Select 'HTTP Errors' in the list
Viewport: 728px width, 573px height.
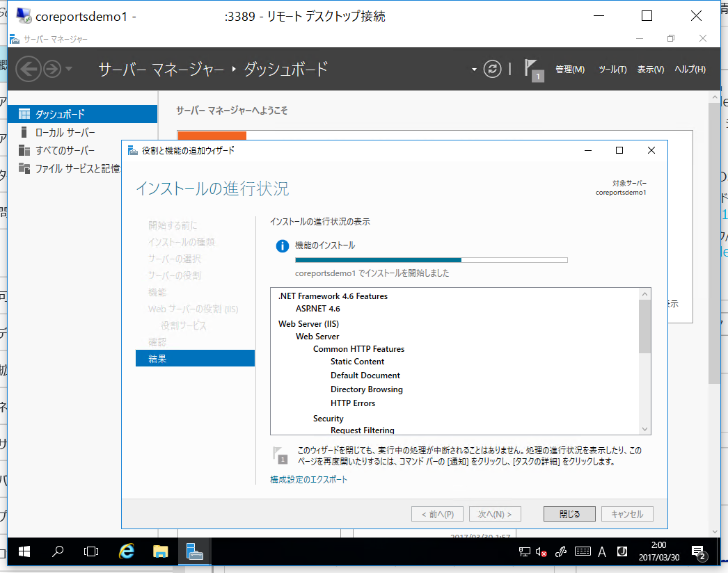[x=353, y=403]
